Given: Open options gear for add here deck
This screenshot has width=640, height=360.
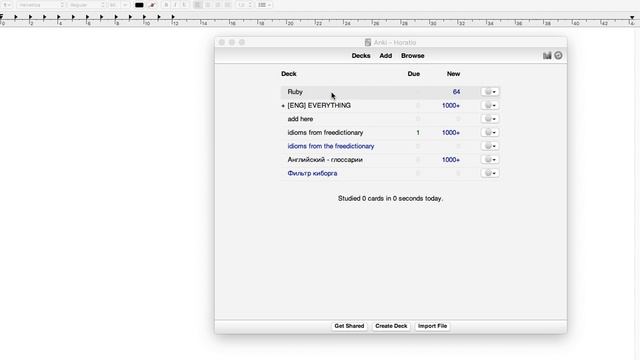Looking at the screenshot, I should pyautogui.click(x=490, y=119).
